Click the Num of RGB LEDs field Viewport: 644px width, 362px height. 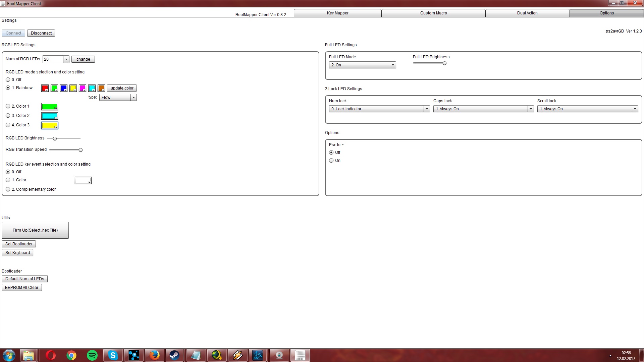pyautogui.click(x=53, y=59)
